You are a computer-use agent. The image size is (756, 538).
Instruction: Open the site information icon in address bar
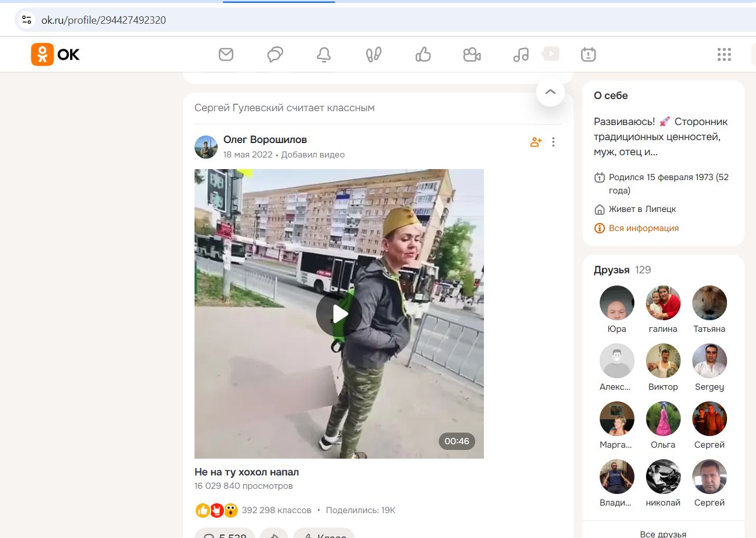[27, 20]
